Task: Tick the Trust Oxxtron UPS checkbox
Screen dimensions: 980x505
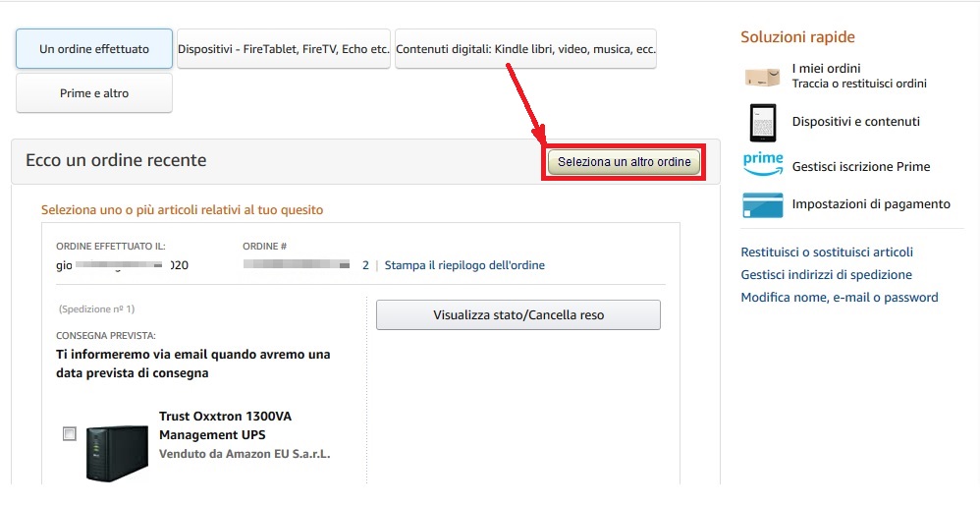Action: tap(70, 433)
